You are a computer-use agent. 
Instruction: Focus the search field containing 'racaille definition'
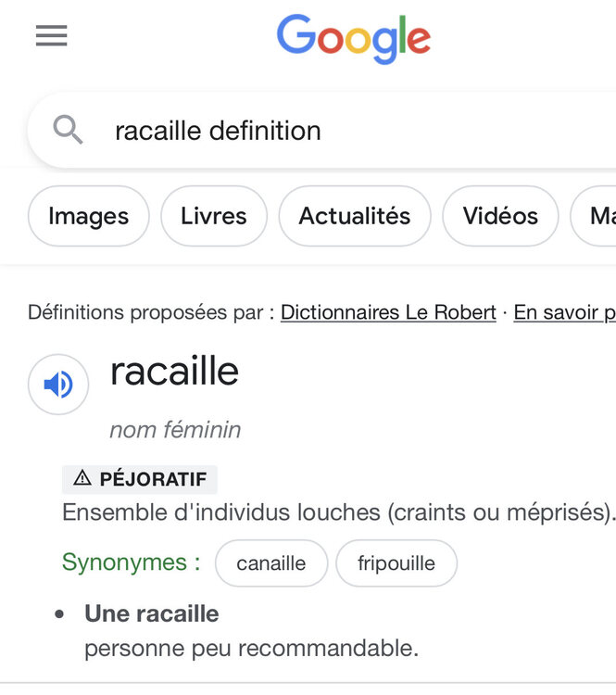pos(352,131)
